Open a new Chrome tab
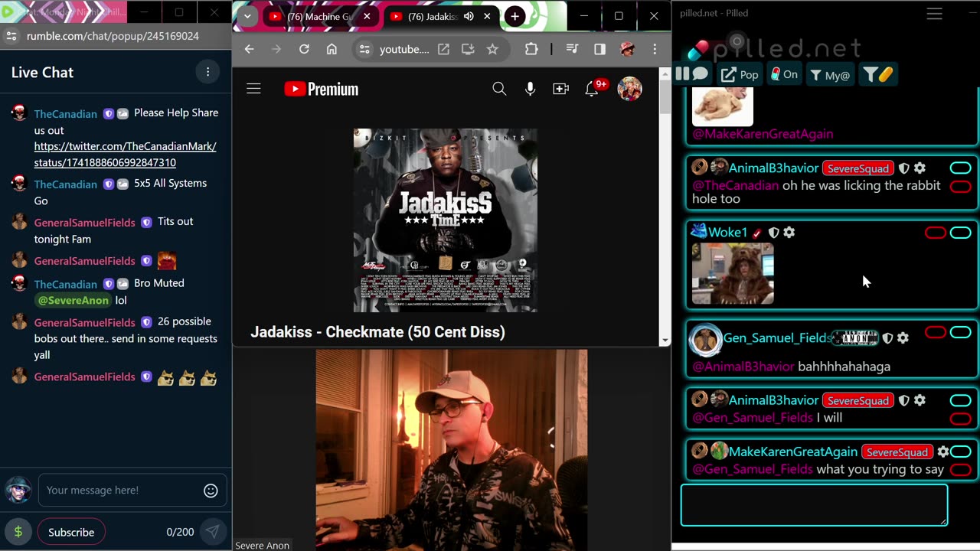The image size is (980, 551). tap(515, 16)
